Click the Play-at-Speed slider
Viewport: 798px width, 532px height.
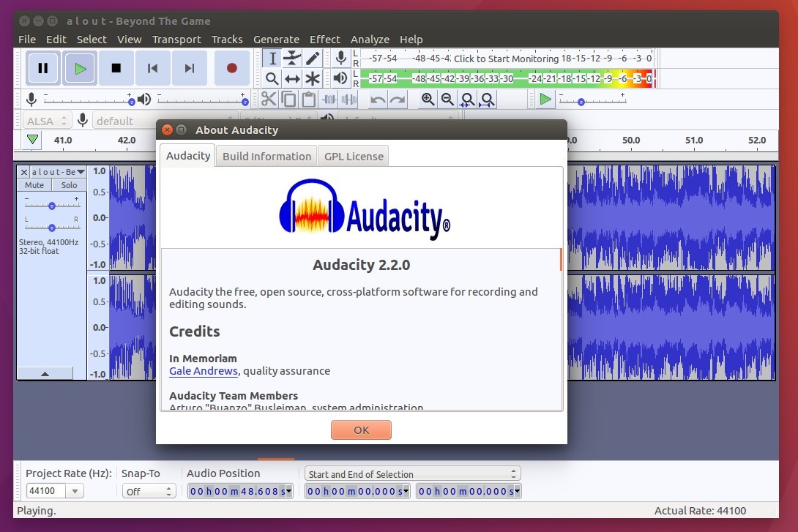coord(592,101)
